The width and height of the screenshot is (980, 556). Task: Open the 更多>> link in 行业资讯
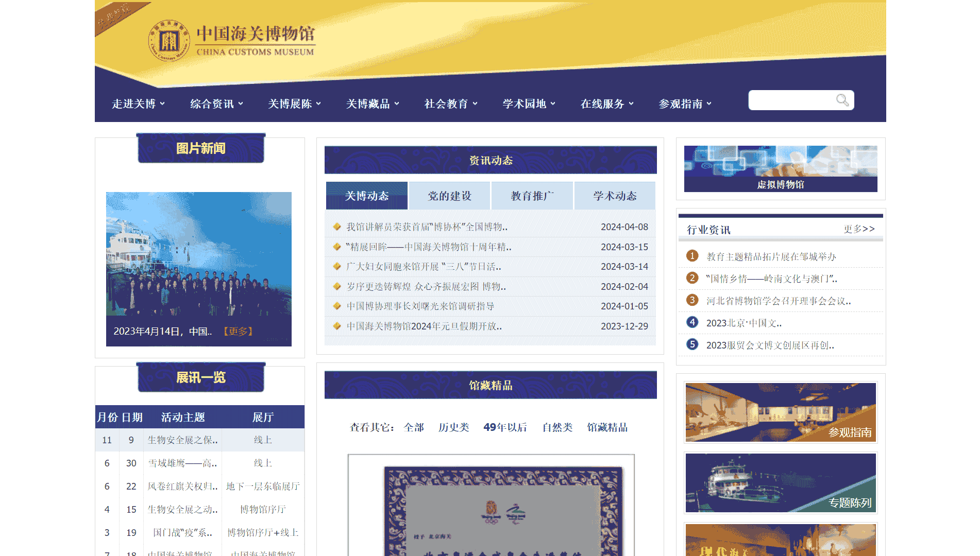click(859, 229)
